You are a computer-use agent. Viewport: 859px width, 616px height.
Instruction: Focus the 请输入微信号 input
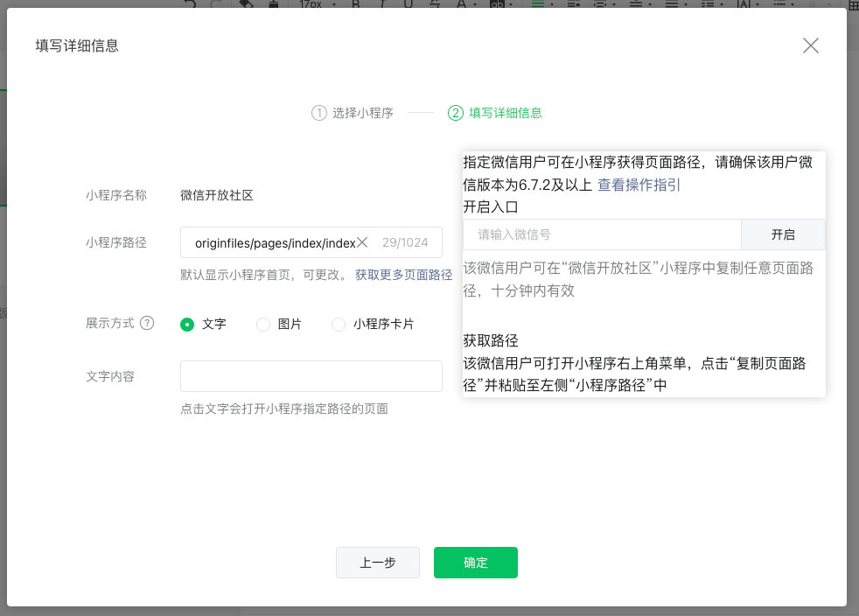coord(602,234)
